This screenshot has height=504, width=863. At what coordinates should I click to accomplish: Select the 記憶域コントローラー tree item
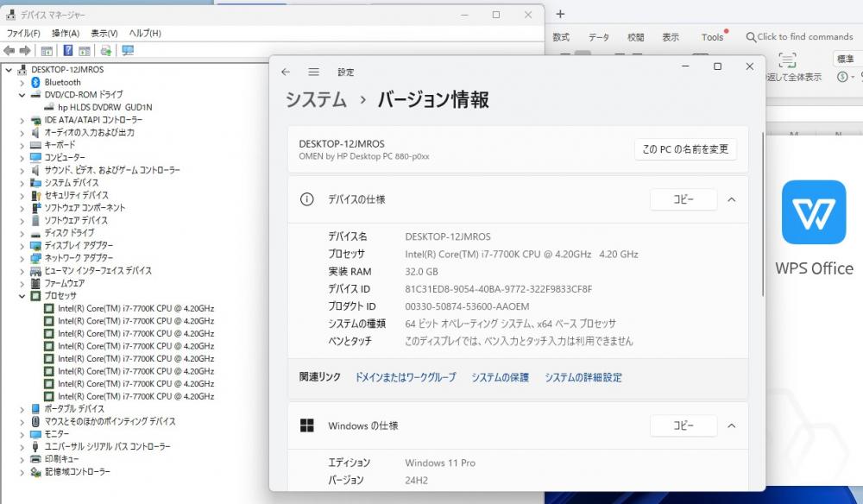point(77,471)
